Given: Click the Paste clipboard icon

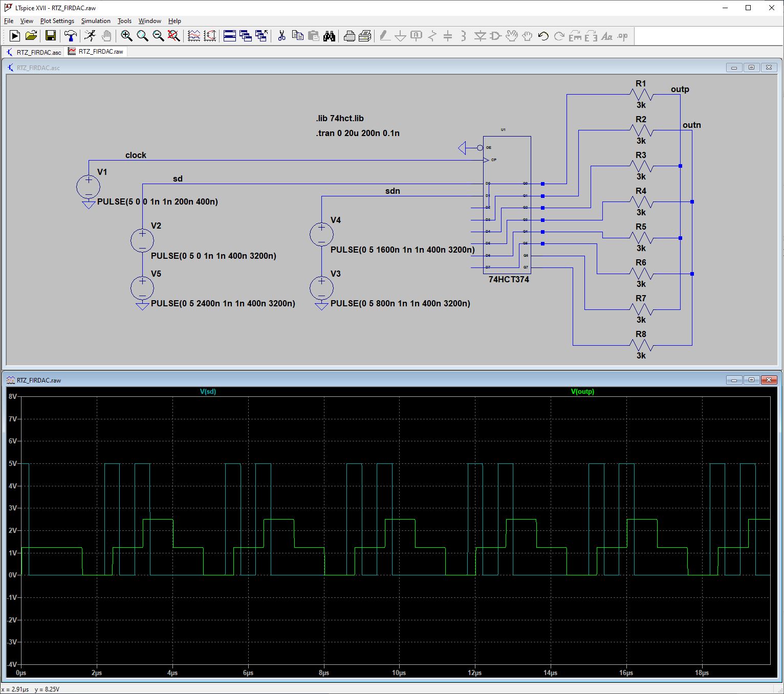Looking at the screenshot, I should tap(313, 36).
